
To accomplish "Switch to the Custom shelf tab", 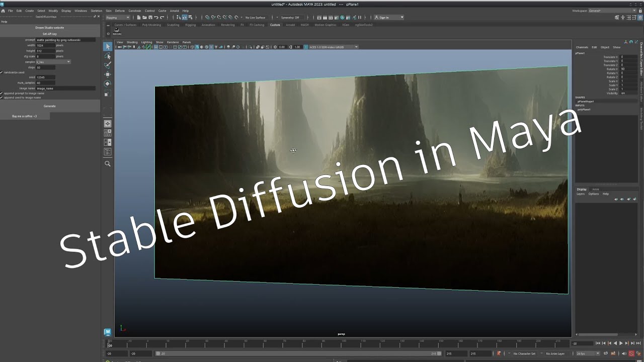I will point(275,25).
